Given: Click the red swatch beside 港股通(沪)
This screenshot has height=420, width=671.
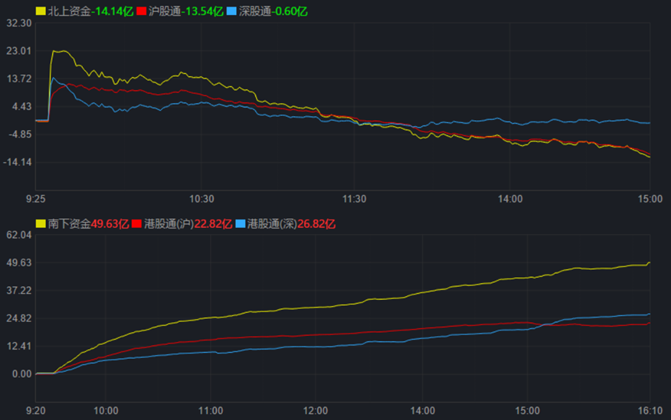Looking at the screenshot, I should (x=137, y=224).
